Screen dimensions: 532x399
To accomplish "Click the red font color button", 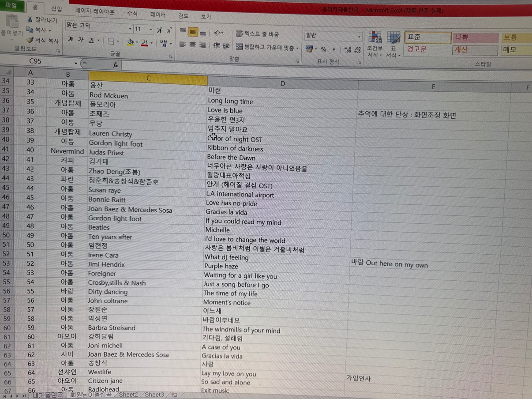I will 144,43.
